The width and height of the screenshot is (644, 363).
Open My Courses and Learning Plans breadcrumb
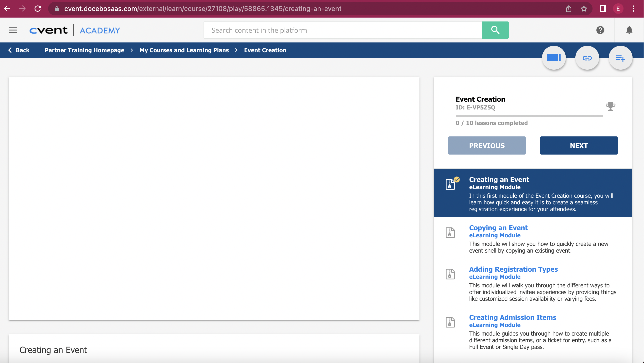coord(184,50)
